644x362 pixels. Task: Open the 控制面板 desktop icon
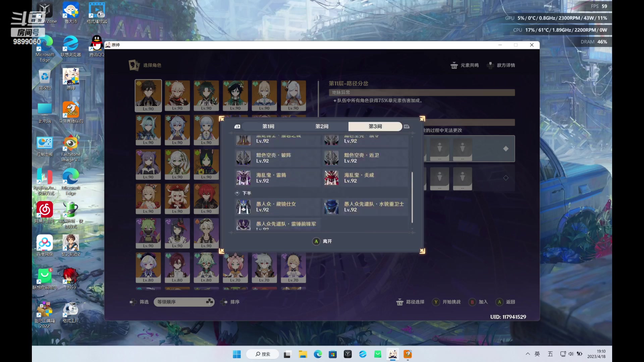pos(45,146)
